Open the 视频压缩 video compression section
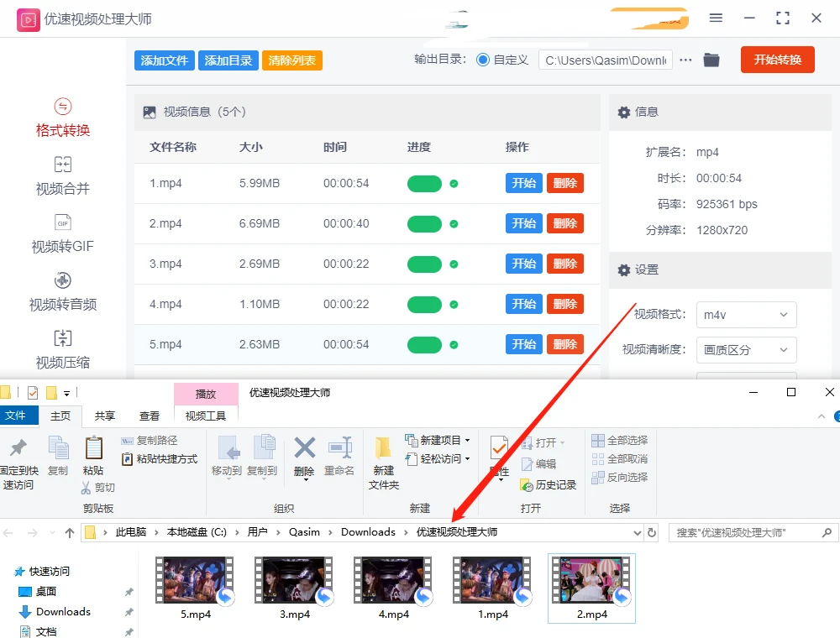 [x=63, y=350]
